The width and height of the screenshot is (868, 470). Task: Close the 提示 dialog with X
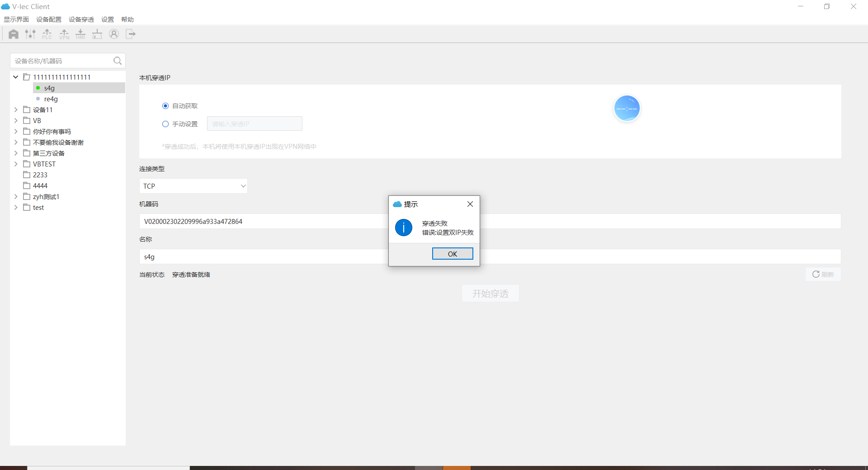[470, 204]
